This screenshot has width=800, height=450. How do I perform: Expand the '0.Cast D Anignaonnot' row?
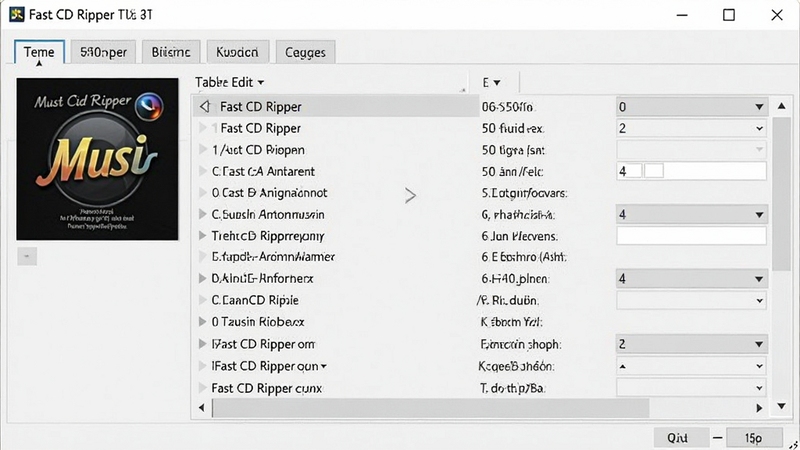203,192
